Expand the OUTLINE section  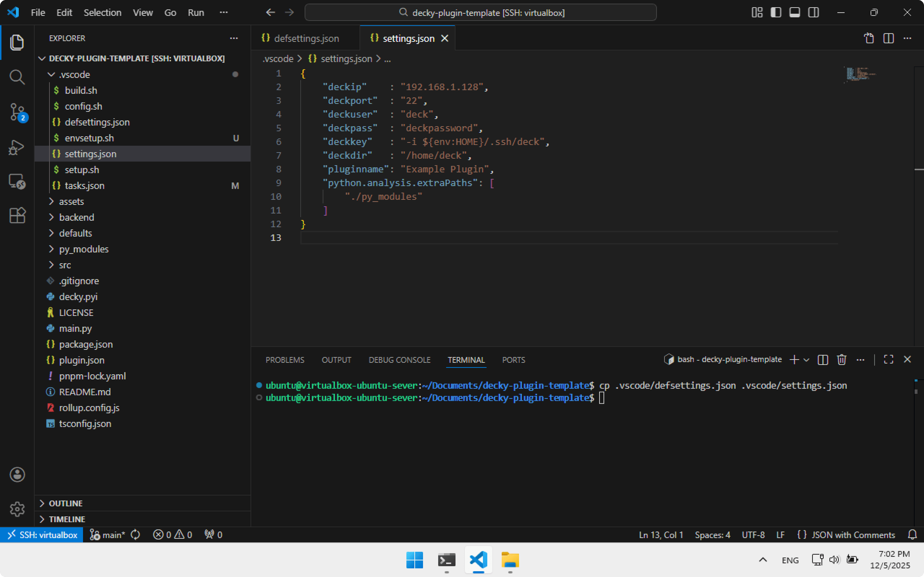[x=66, y=503]
